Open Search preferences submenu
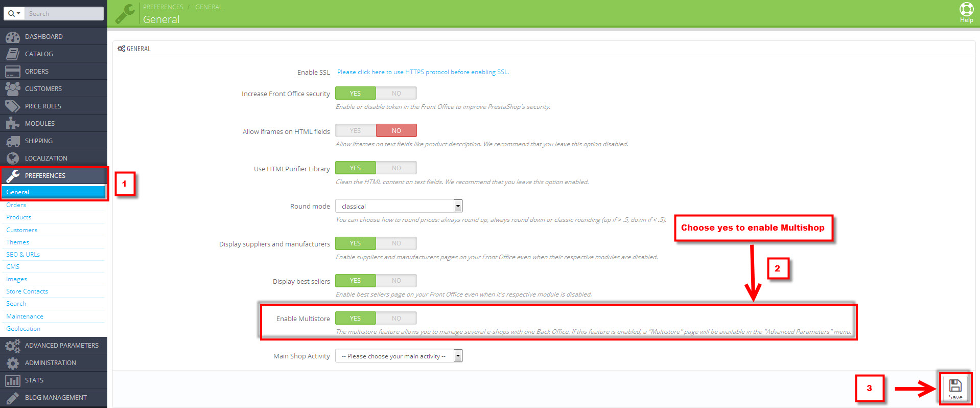This screenshot has width=980, height=408. tap(16, 304)
